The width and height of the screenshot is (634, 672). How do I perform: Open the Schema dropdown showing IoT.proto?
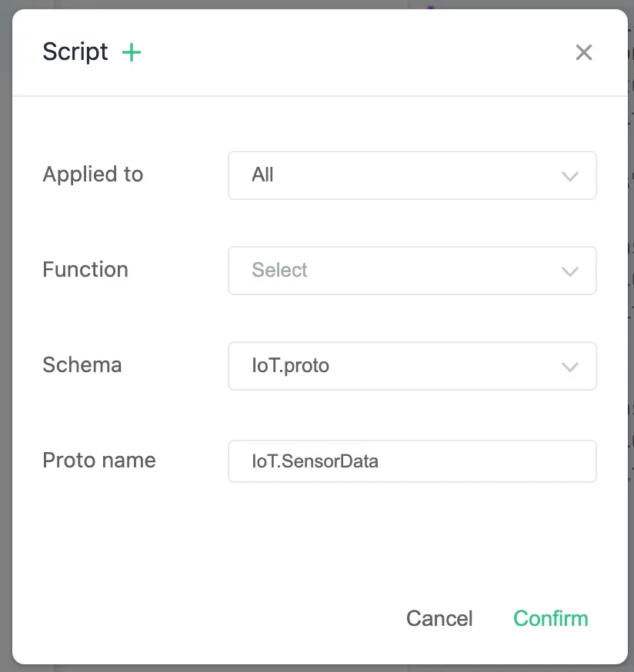click(412, 366)
